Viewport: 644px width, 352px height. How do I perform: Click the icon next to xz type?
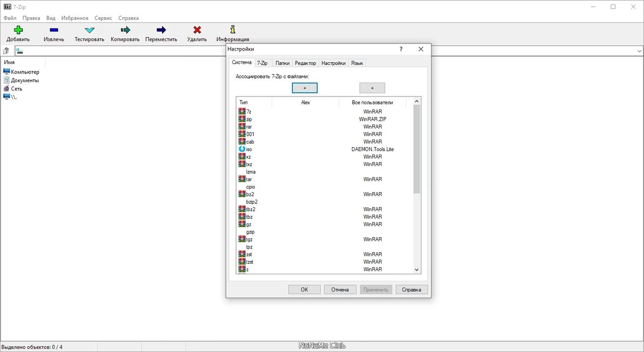pos(241,157)
